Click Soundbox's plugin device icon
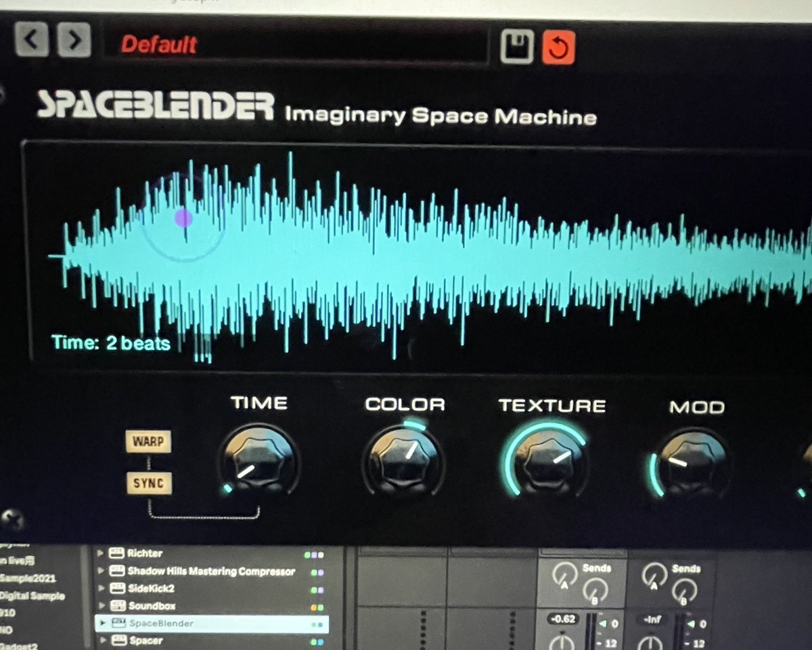Screen dimensions: 812x650 point(116,606)
